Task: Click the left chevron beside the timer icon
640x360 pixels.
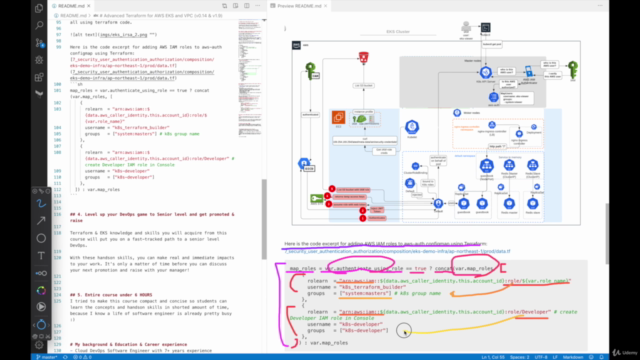Action: pyautogui.click(x=34, y=325)
